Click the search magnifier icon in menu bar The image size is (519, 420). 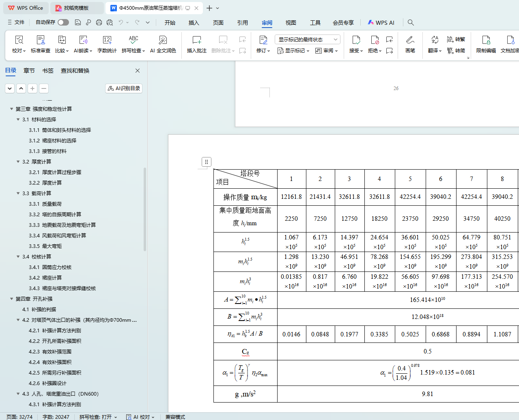[x=411, y=22]
